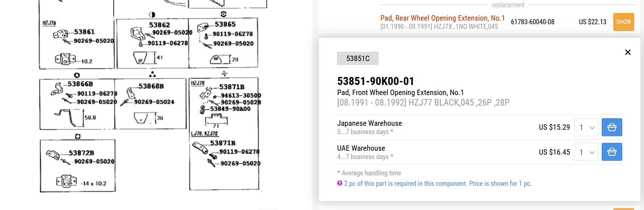This screenshot has width=644, height=210.
Task: Select the 53851C part code tag
Action: pos(358,59)
